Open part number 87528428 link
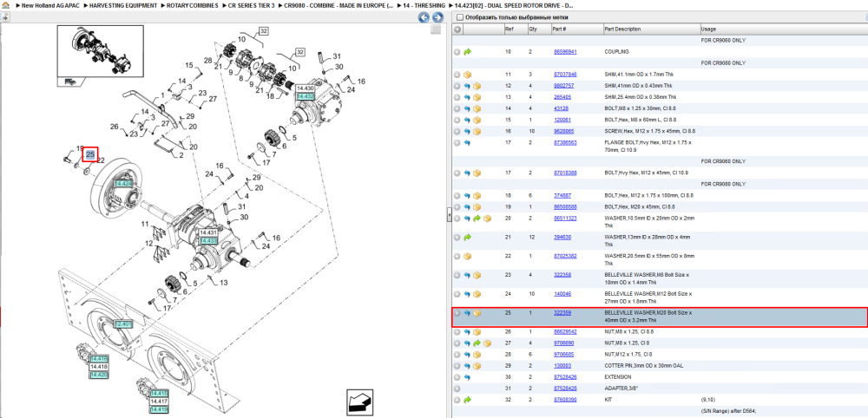Screen dimensions: 868x418 coord(565,389)
